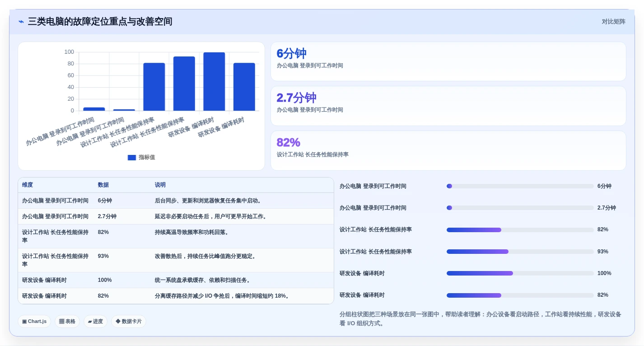Click the 40 tick label on the chart axis
The height and width of the screenshot is (346, 644).
(x=70, y=87)
